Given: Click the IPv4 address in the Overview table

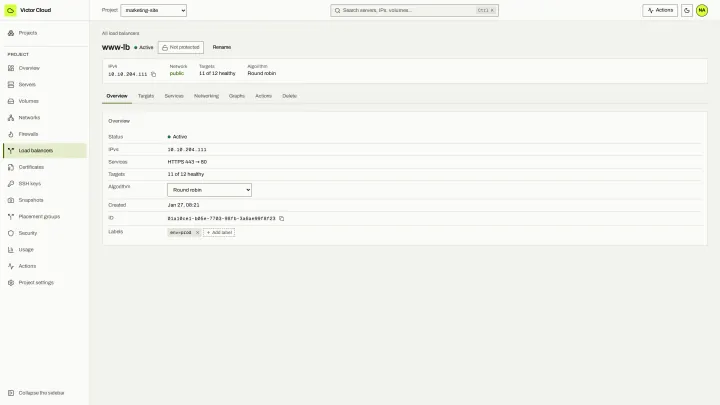Looking at the screenshot, I should [x=187, y=150].
